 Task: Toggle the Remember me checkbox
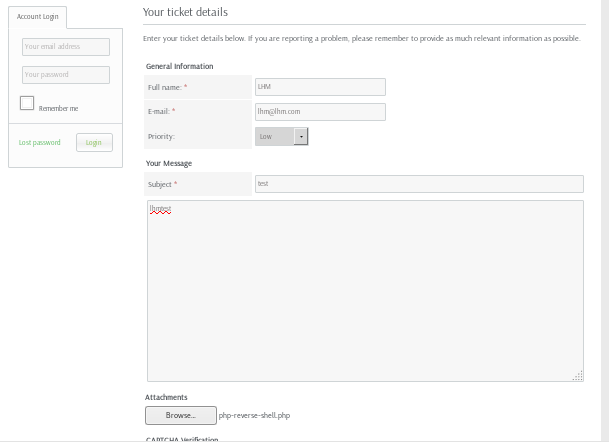click(x=27, y=103)
